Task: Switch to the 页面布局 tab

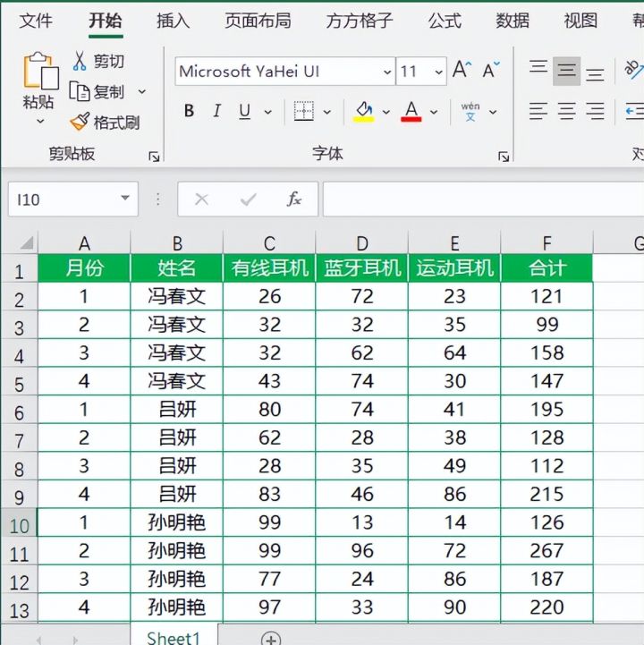Action: pos(258,21)
